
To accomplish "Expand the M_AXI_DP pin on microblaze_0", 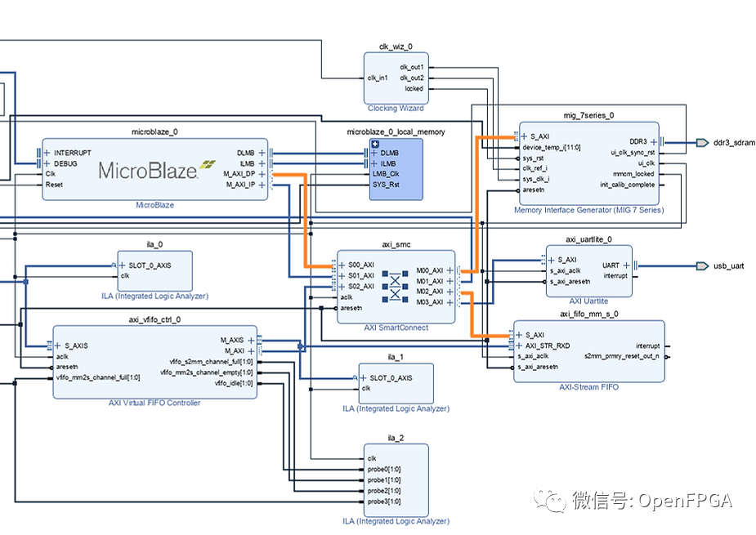I will point(262,174).
